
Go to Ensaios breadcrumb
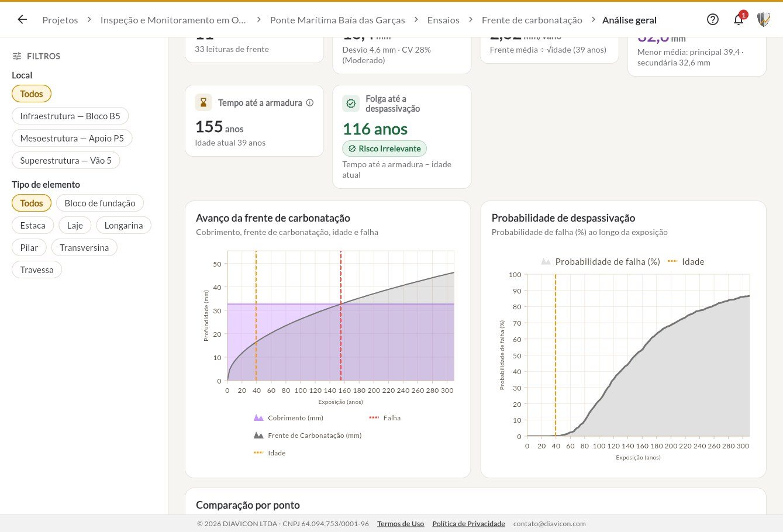pos(443,20)
